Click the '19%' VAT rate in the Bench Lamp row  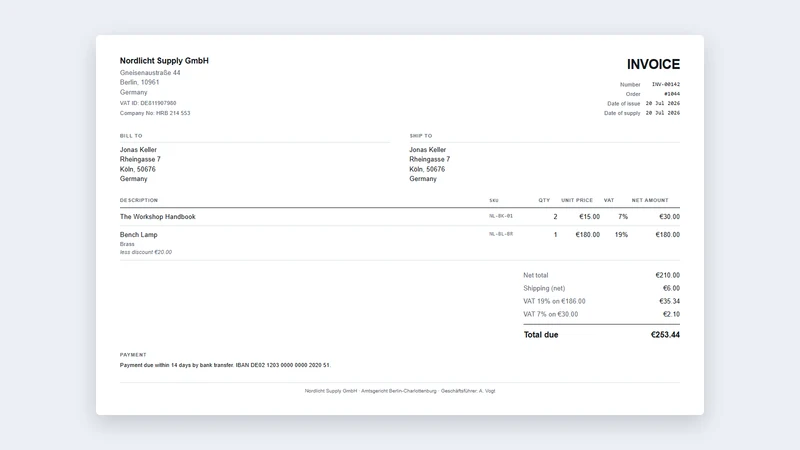[621, 235]
